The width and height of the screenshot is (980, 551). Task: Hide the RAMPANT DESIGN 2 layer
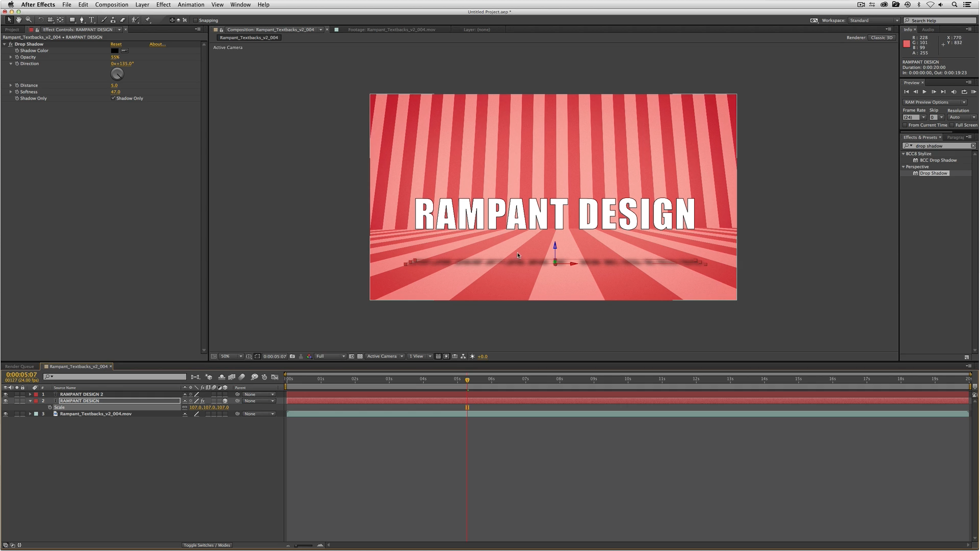6,394
